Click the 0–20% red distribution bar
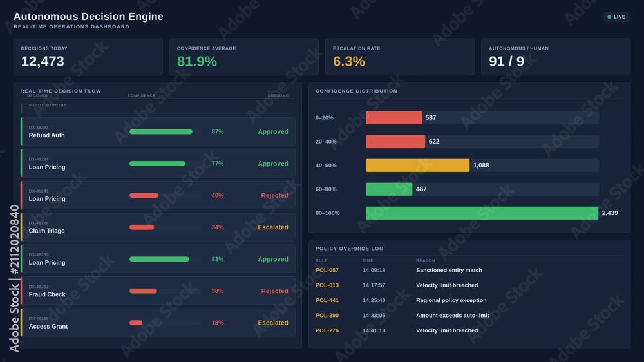The height and width of the screenshot is (362, 644). (x=393, y=117)
